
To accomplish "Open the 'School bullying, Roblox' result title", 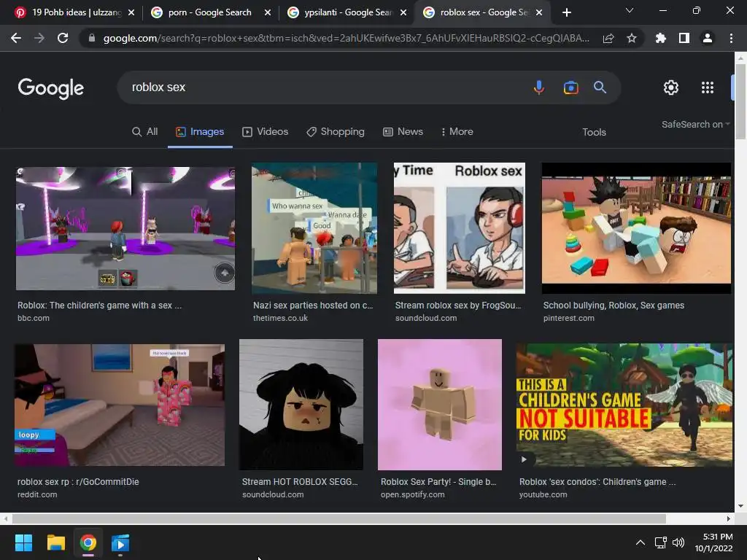I will point(614,306).
